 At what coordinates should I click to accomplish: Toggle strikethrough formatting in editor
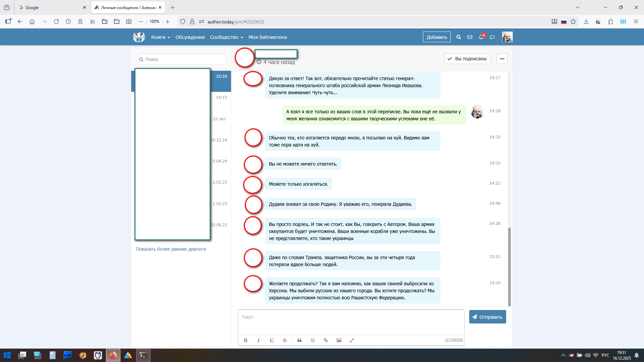click(285, 340)
